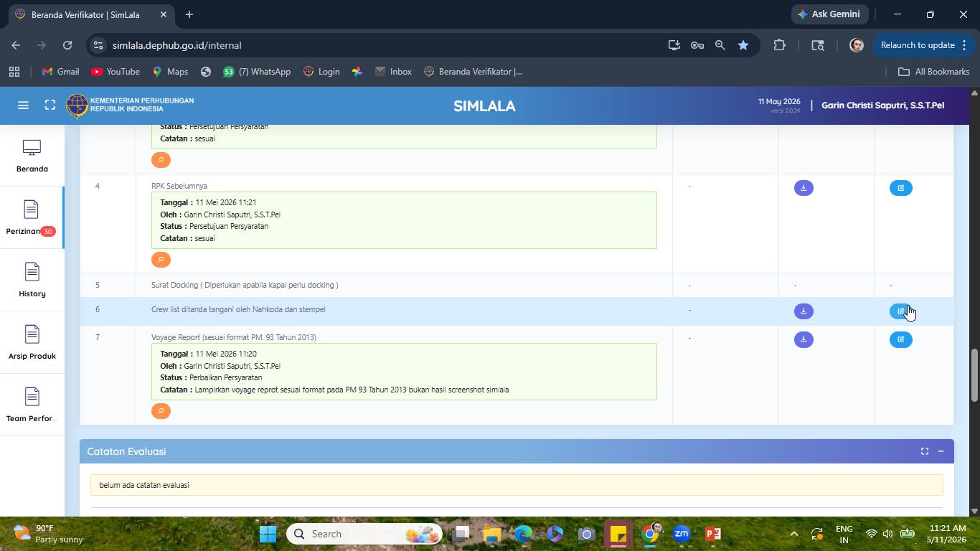The width and height of the screenshot is (980, 551).
Task: Toggle fullscreen mode icon in header
Action: pyautogui.click(x=50, y=105)
